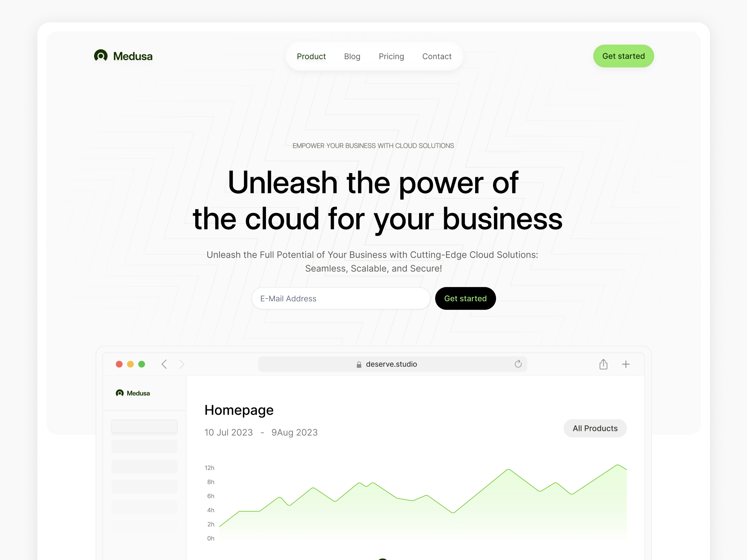Click the new tab plus icon in browser
The height and width of the screenshot is (560, 747).
tap(626, 363)
